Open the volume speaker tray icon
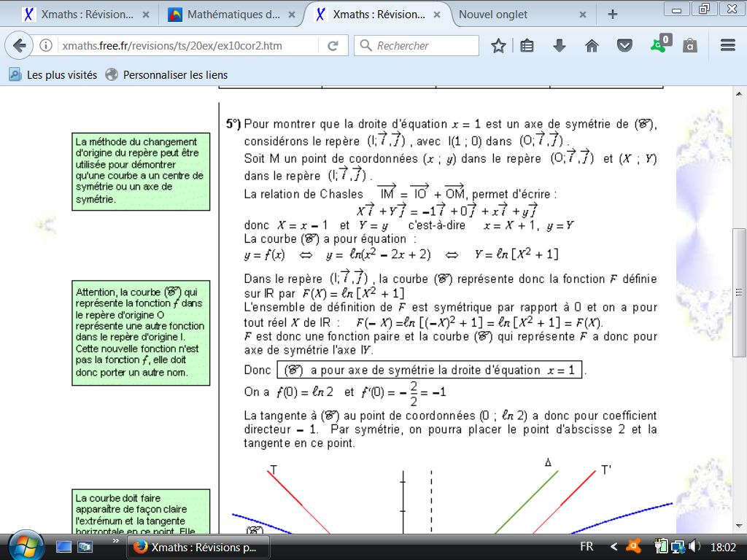Viewport: 747px width, 560px height. coord(694,546)
